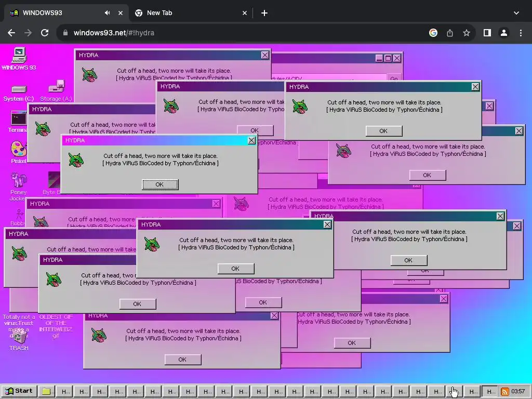Switch to the WINDOWS93 browser tab
532x399 pixels.
(x=66, y=13)
